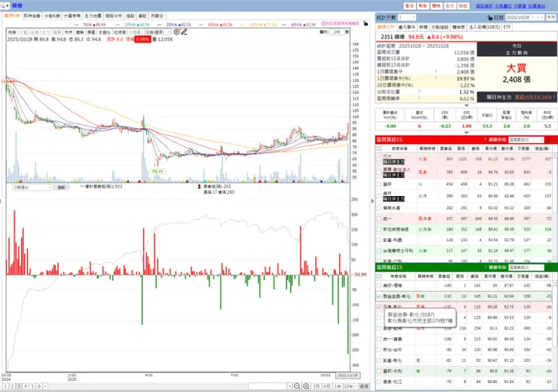
Task: Zoom in chart with plus magnifier
Action: 306,386
